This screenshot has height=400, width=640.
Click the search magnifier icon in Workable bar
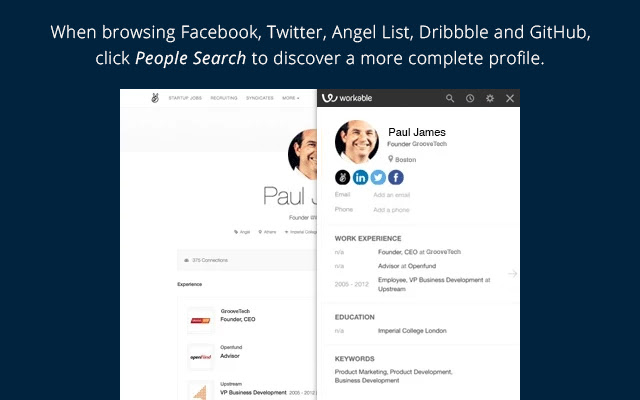point(450,98)
